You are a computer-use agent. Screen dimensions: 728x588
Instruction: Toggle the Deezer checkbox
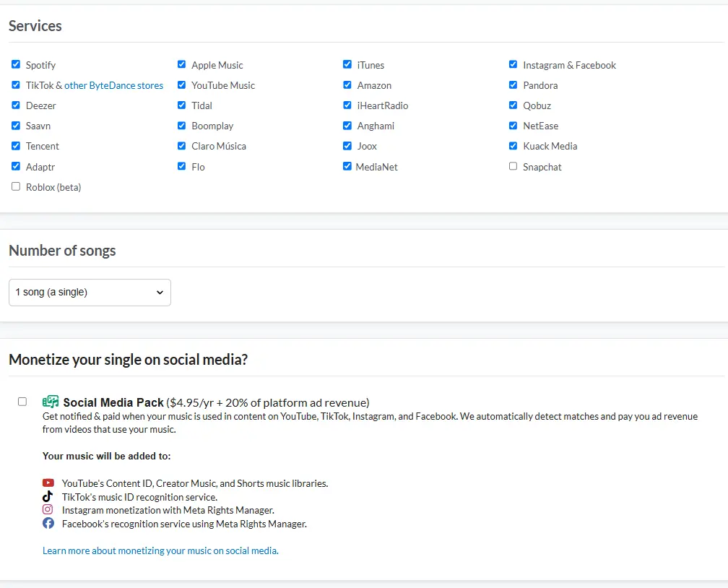pos(16,105)
